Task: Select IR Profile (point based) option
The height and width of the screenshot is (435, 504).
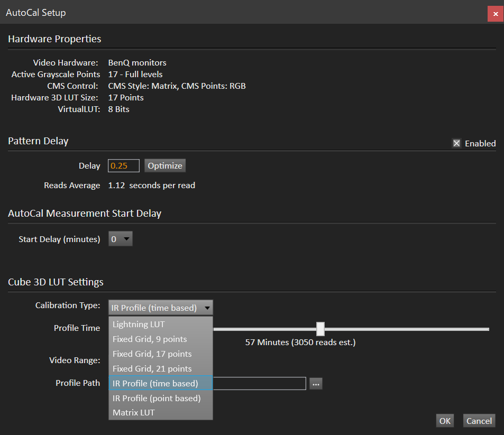Action: tap(161, 399)
